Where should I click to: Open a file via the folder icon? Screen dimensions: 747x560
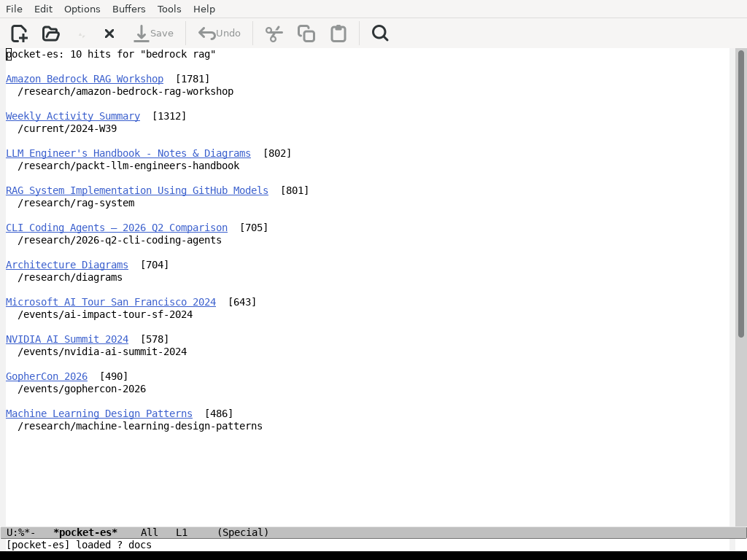click(x=50, y=34)
